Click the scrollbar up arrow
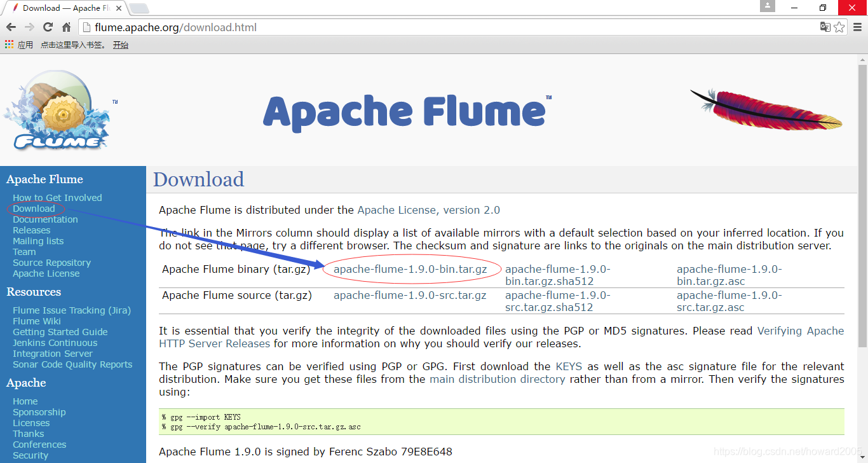 [862, 59]
